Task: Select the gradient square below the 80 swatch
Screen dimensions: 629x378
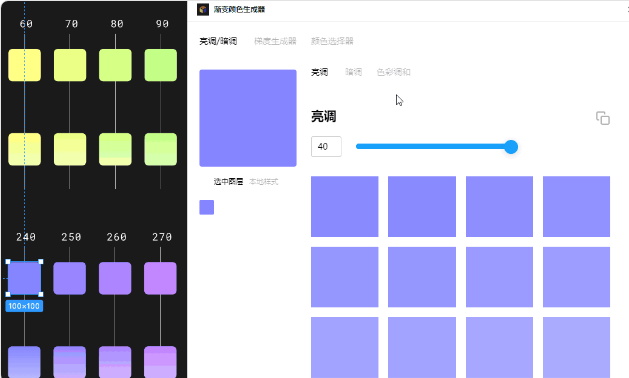Action: coord(115,149)
